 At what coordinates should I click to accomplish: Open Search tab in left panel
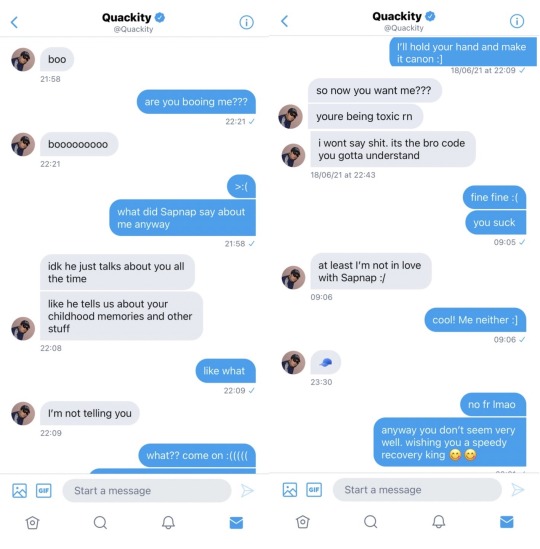click(100, 522)
